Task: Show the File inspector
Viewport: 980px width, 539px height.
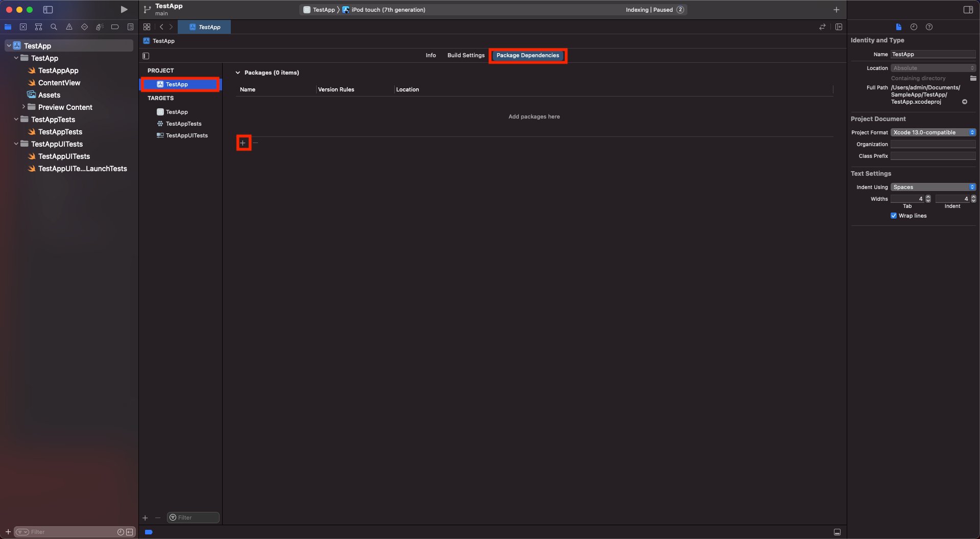Action: click(899, 27)
